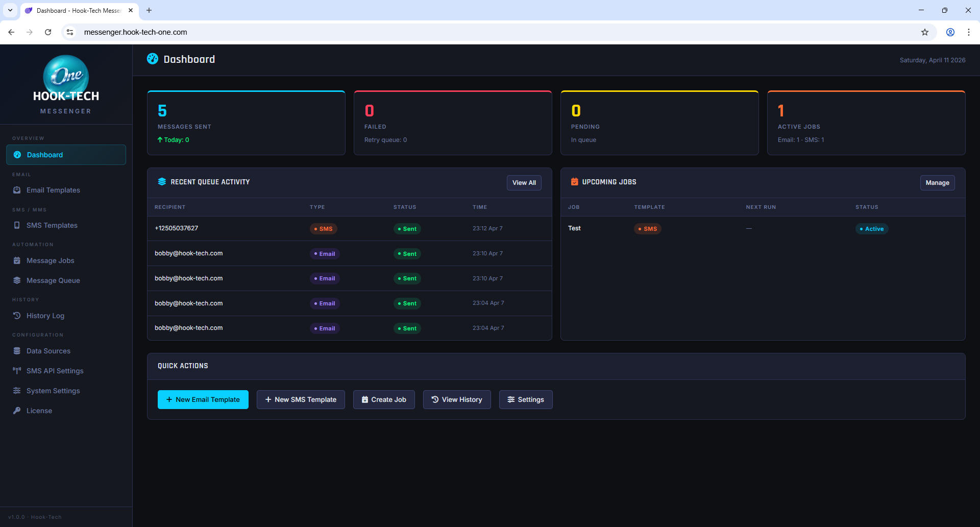
Task: Select SMS Templates in the sidebar
Action: tap(52, 225)
